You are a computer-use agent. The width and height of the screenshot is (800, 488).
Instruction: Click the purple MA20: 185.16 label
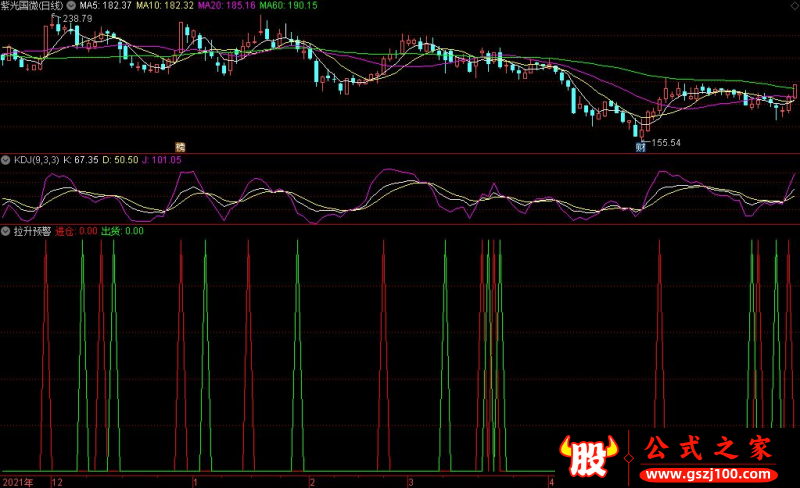click(x=227, y=6)
